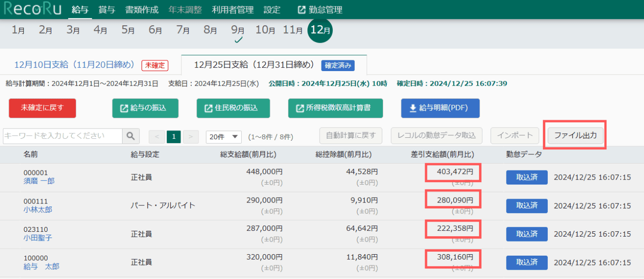Select the 11月 month tab

293,30
